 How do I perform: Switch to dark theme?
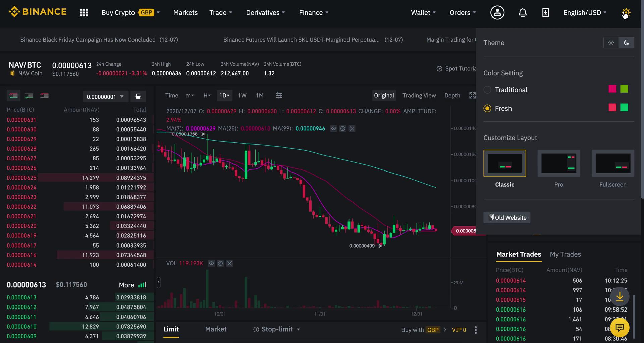point(626,43)
